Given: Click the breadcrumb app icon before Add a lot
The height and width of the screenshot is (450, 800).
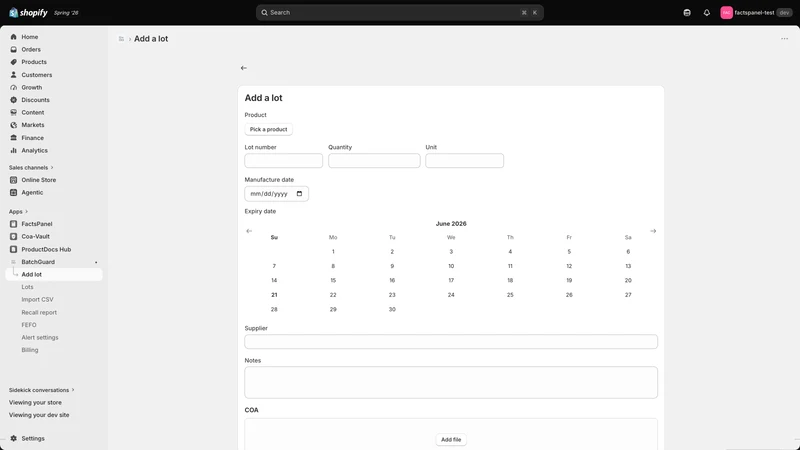Looking at the screenshot, I should point(121,39).
